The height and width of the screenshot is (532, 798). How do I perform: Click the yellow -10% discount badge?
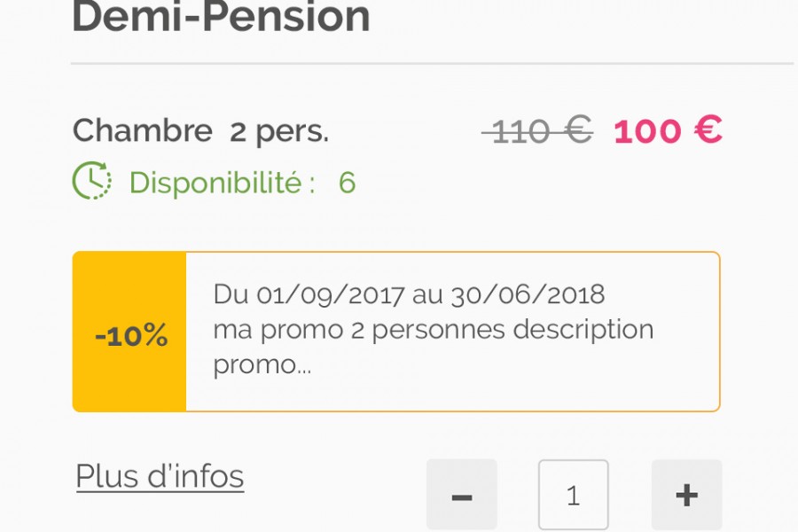[129, 332]
